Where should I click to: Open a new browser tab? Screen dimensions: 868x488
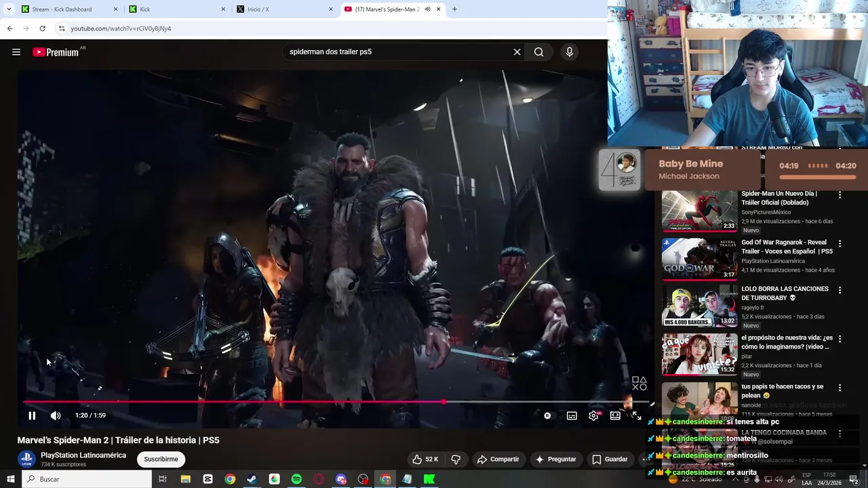click(x=454, y=9)
